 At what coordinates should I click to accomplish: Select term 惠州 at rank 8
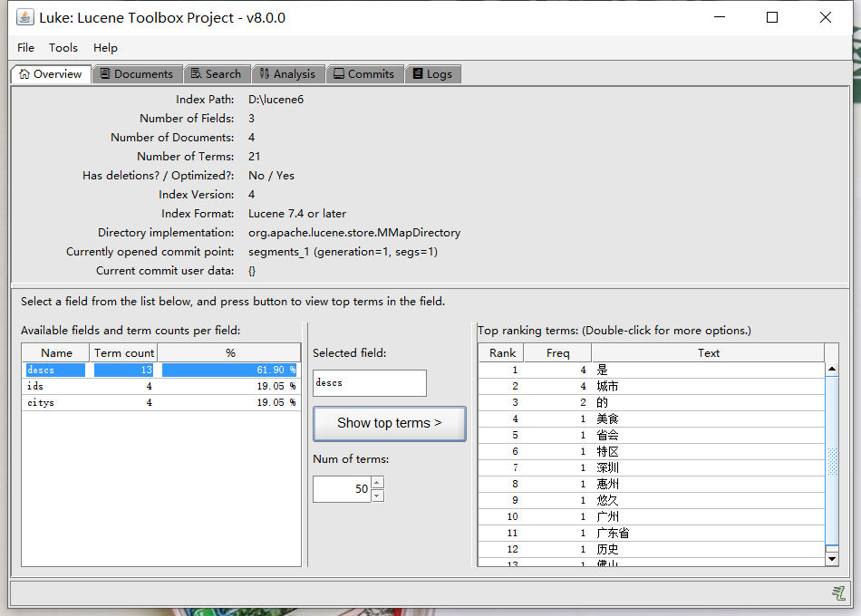pyautogui.click(x=652, y=484)
